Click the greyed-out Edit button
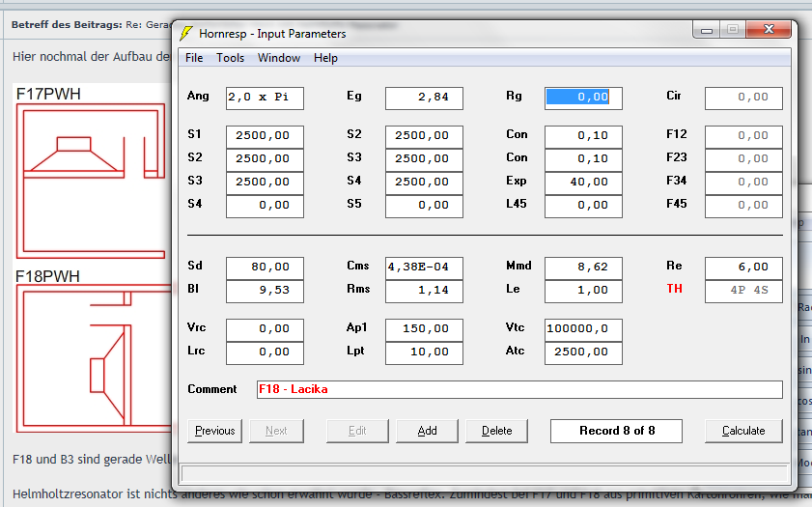This screenshot has width=812, height=507. [x=357, y=431]
